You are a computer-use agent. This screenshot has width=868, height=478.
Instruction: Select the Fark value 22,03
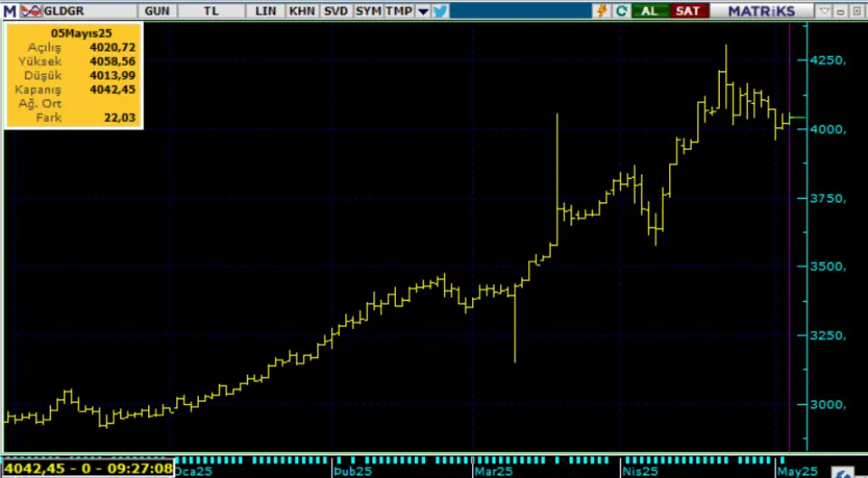pos(119,117)
